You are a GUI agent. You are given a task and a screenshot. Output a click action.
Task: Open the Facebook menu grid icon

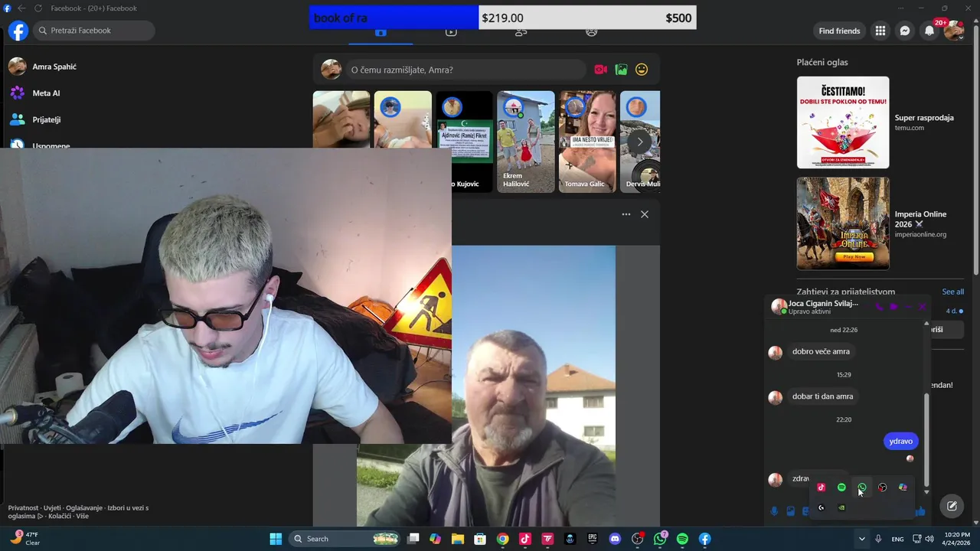point(880,31)
